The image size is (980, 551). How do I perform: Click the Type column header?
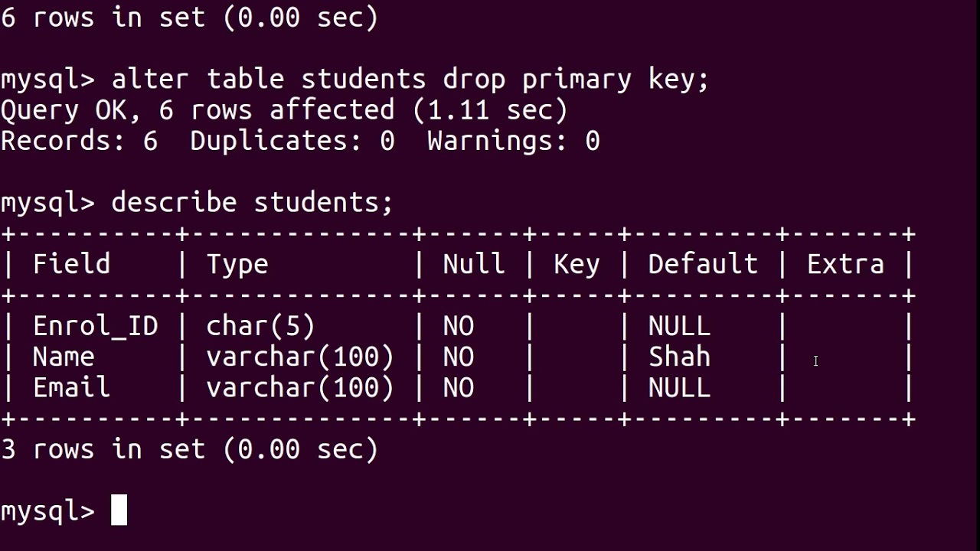pyautogui.click(x=237, y=266)
